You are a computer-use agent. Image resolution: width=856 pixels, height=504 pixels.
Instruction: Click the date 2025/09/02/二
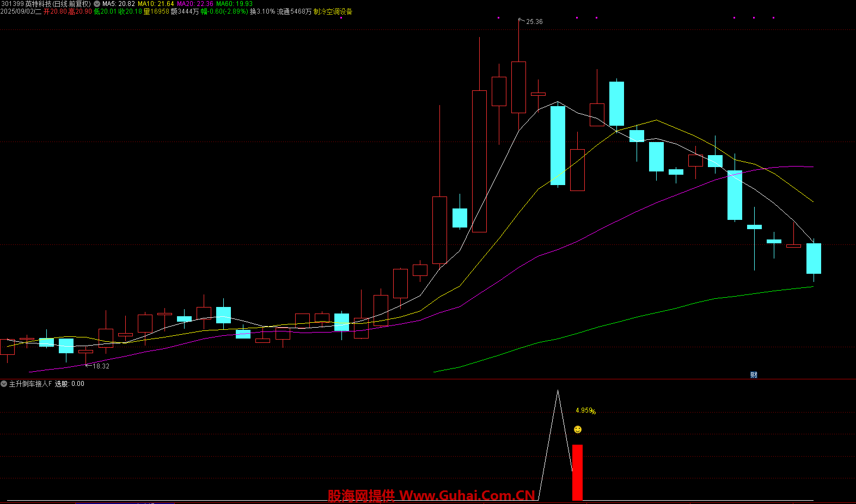(x=21, y=11)
